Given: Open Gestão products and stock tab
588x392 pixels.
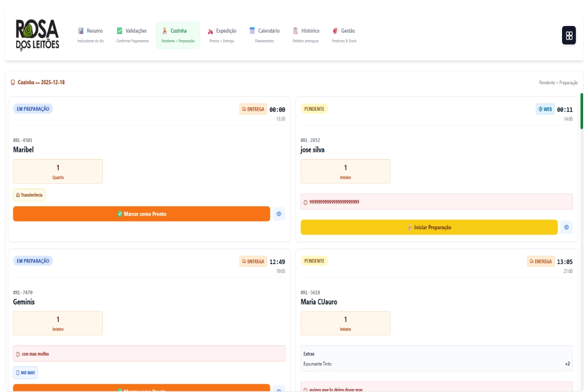Looking at the screenshot, I should point(344,35).
